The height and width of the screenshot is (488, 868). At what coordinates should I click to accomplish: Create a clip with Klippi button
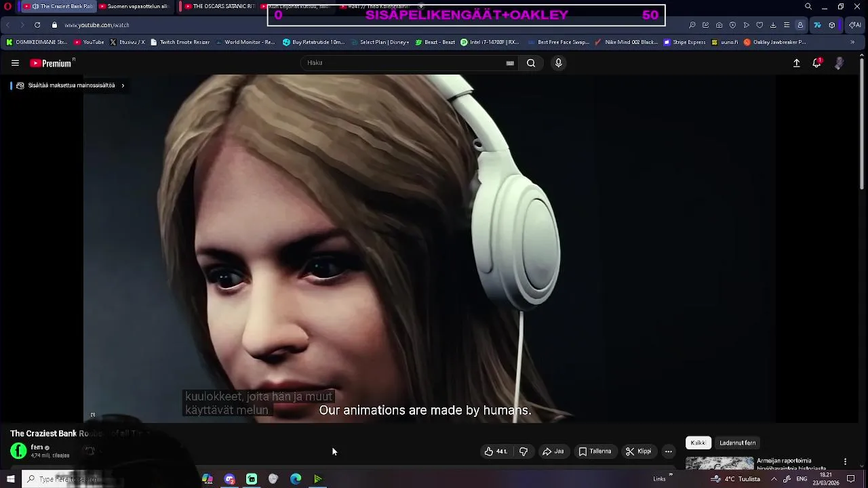pos(638,451)
